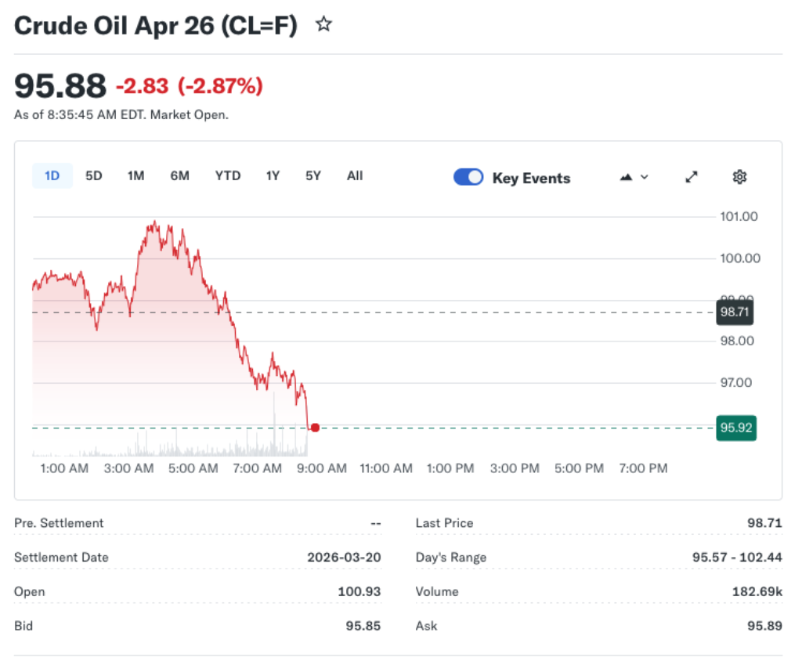Click the gear icon beside the expand arrows
This screenshot has width=802, height=672.
coord(739,177)
